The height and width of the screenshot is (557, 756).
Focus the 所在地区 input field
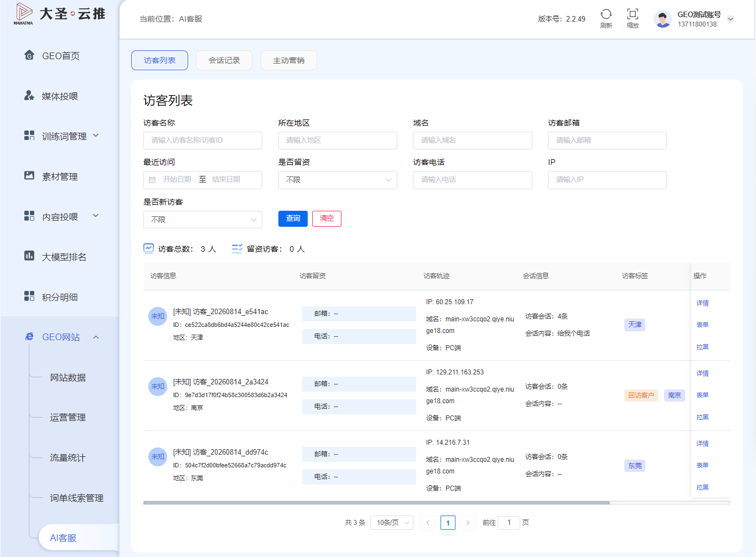[338, 140]
